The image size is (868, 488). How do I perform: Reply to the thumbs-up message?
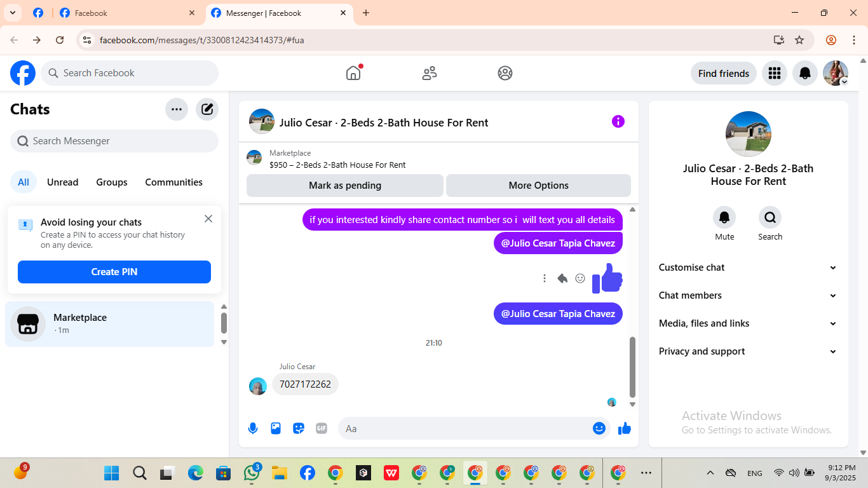pos(562,278)
